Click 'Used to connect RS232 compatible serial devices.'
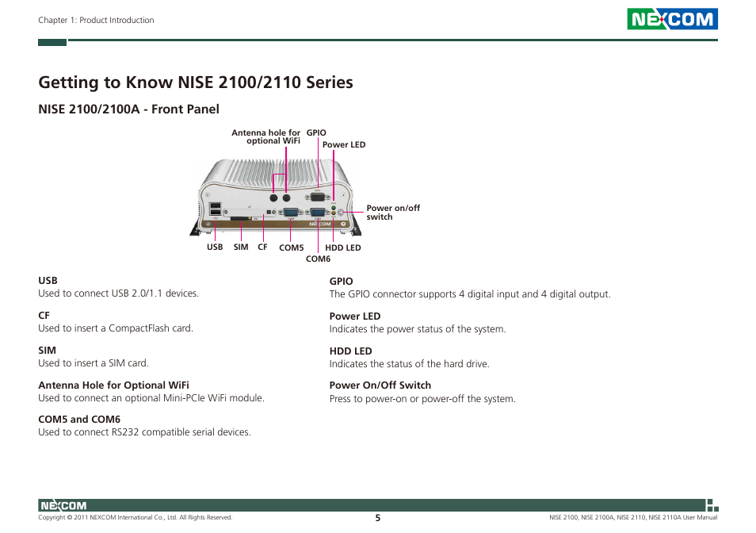Image resolution: width=756 pixels, height=533 pixels. [145, 432]
